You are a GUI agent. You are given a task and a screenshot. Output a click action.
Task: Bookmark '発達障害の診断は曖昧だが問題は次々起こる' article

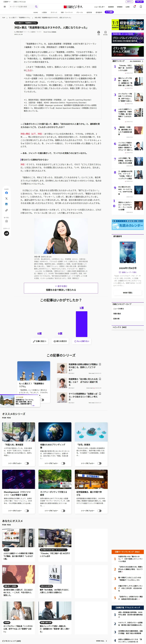(100, 364)
